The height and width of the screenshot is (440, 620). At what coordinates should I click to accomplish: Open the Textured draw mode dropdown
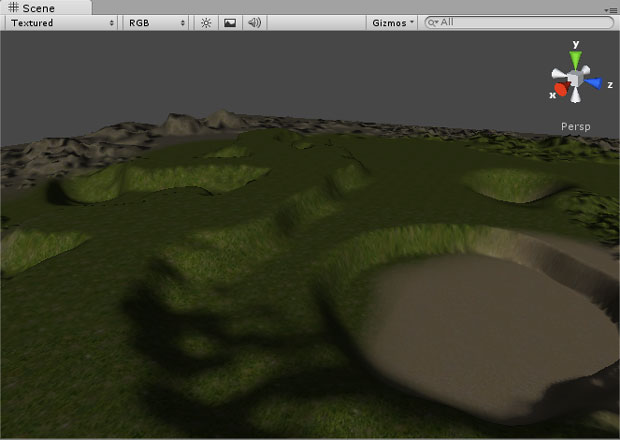click(x=62, y=22)
